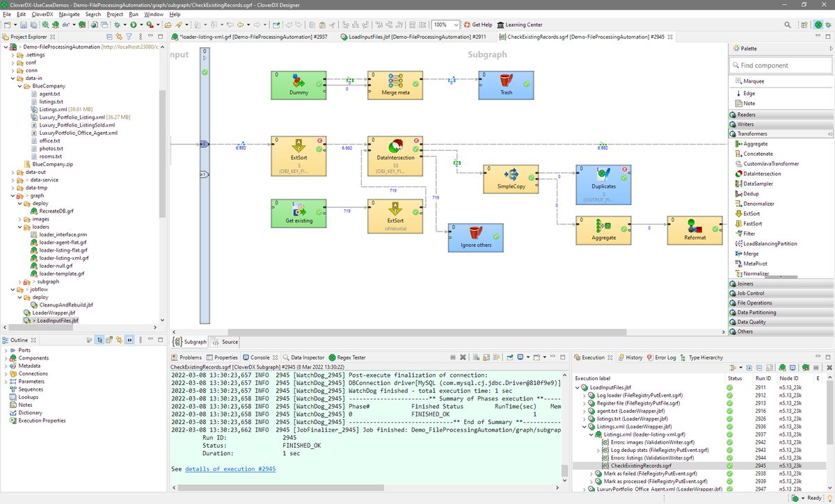Toggle the Edge creation mode in the Palette

pyautogui.click(x=748, y=92)
